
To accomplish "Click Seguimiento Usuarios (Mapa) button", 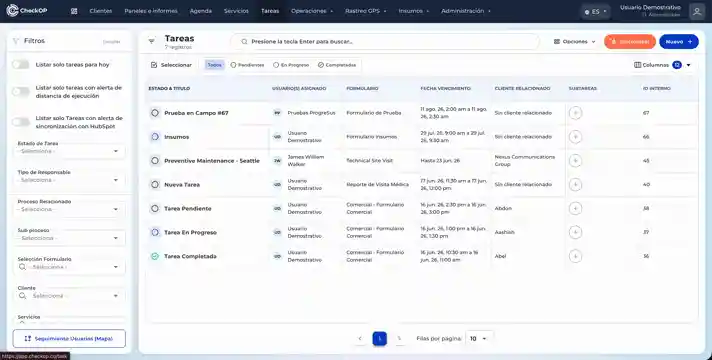I will (x=69, y=339).
